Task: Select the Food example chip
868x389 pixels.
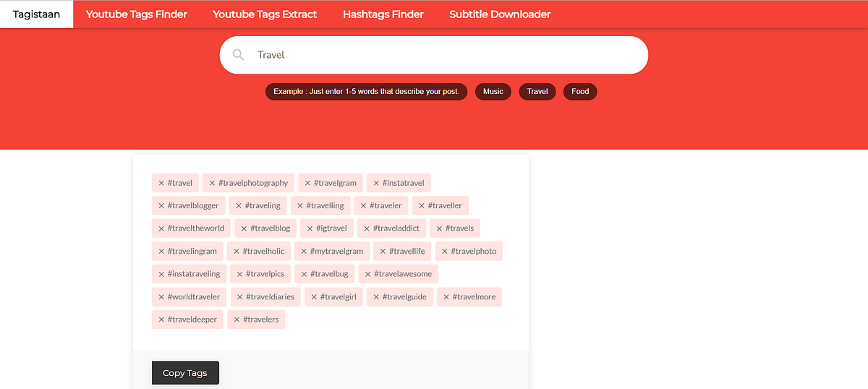Action: pyautogui.click(x=580, y=92)
